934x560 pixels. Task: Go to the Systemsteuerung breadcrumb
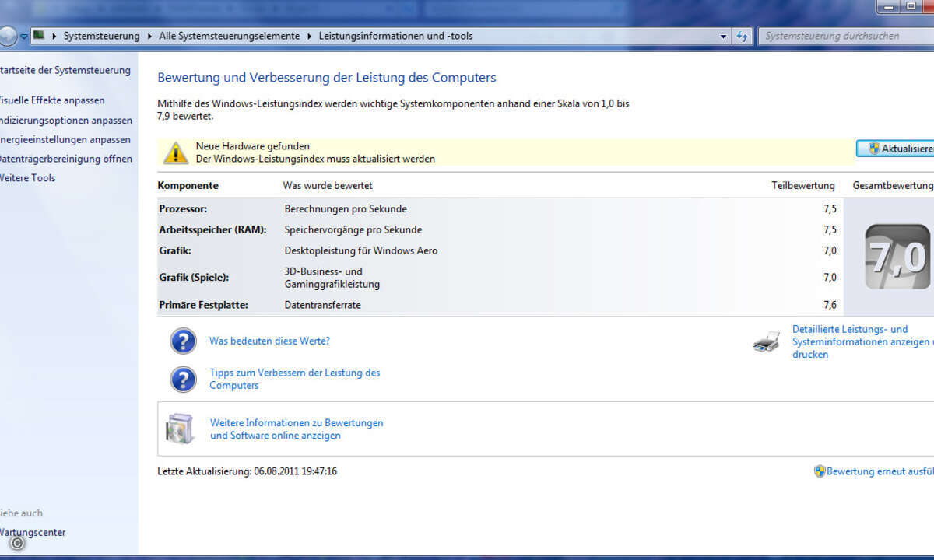click(102, 36)
